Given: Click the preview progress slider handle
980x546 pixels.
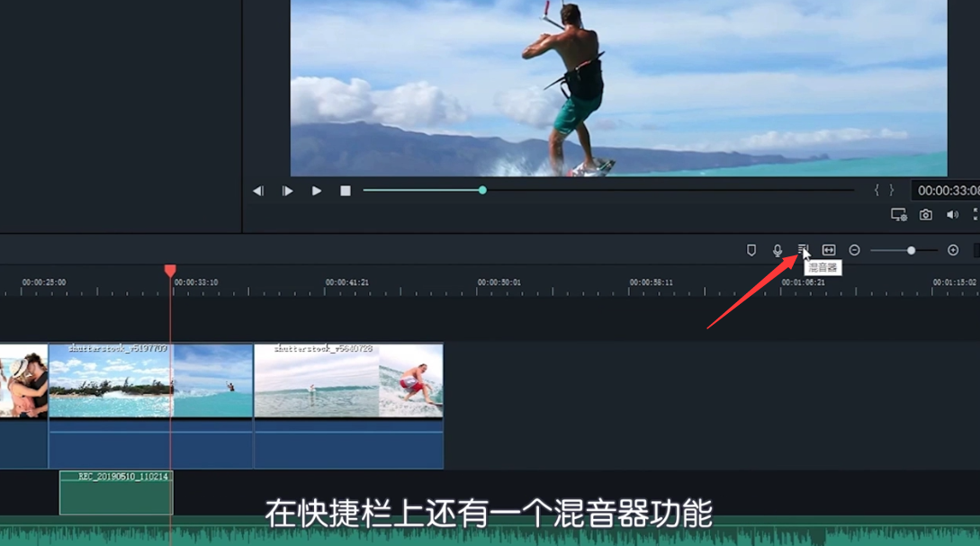Looking at the screenshot, I should 482,190.
